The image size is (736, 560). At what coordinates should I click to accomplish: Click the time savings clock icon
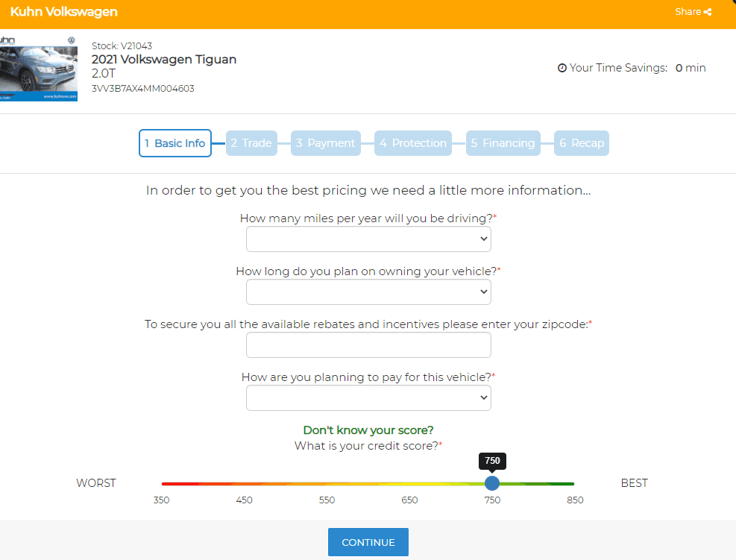[x=562, y=68]
